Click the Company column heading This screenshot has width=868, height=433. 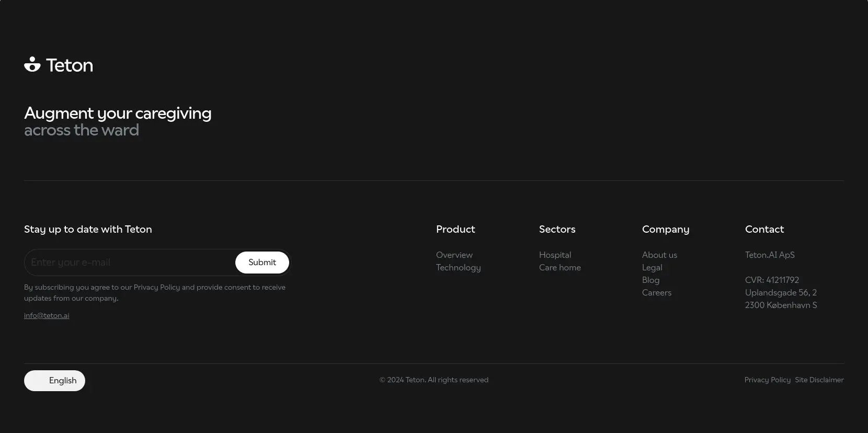point(666,229)
